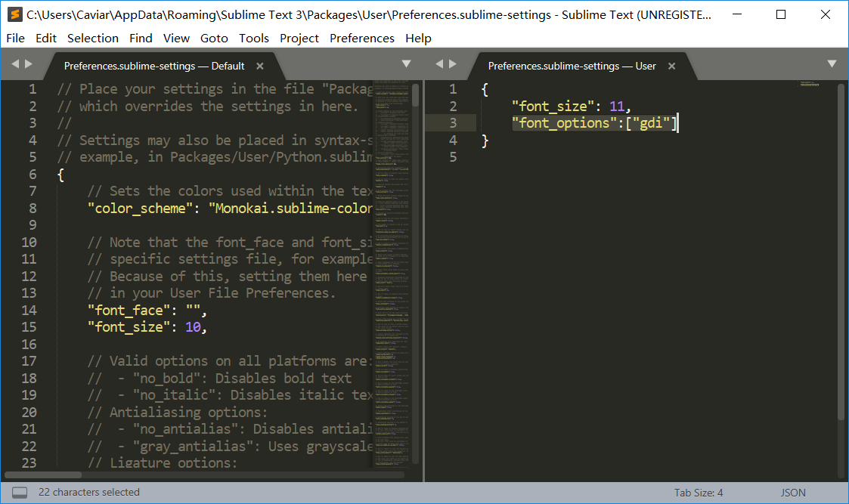Click the "font_size": 10 line in Default file
Viewport: 849px width, 504px height.
[x=147, y=327]
